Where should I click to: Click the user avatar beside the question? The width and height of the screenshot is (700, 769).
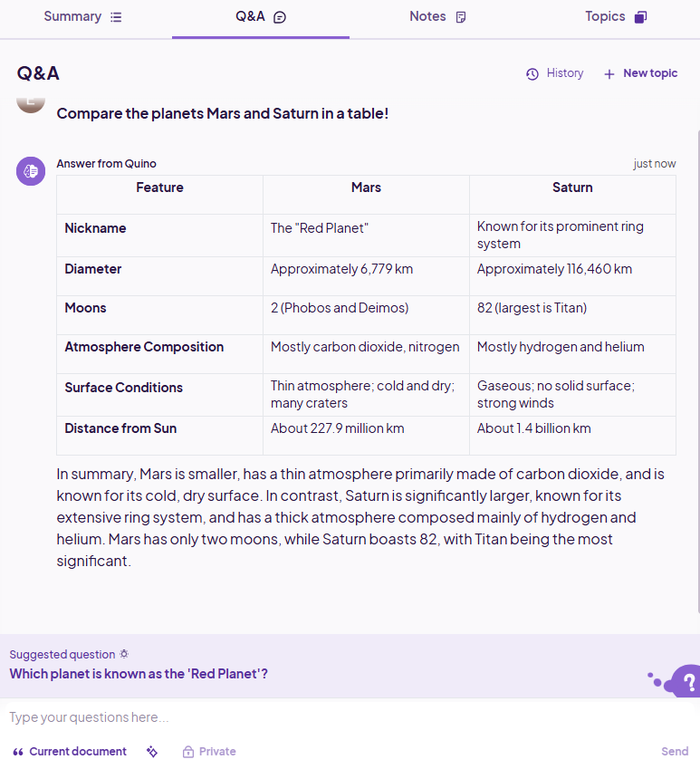point(31,101)
